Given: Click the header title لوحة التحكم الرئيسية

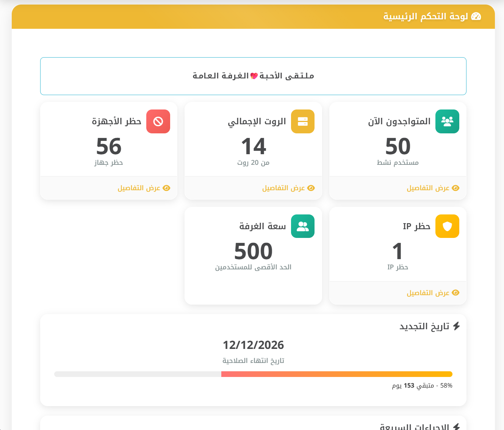Looking at the screenshot, I should coord(426,16).
